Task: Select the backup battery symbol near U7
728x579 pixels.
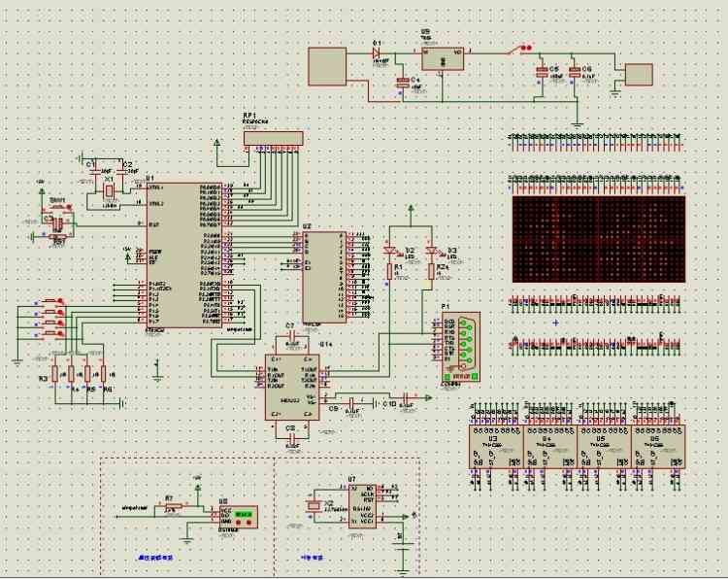Action: (402, 546)
